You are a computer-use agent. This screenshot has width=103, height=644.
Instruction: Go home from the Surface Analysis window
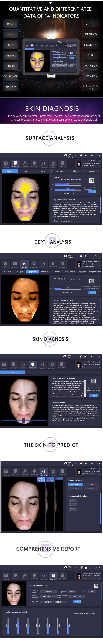pos(85,155)
